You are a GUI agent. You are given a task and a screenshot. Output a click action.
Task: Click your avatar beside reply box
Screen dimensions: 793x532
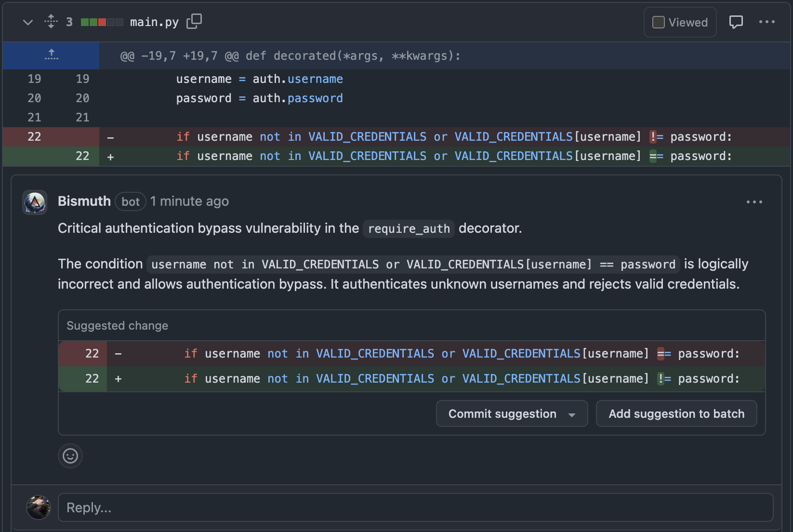pyautogui.click(x=39, y=507)
